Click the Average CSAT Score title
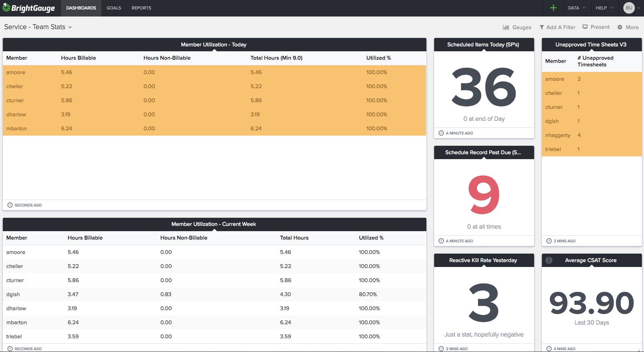Screen dimensions: 644x352 point(591,260)
